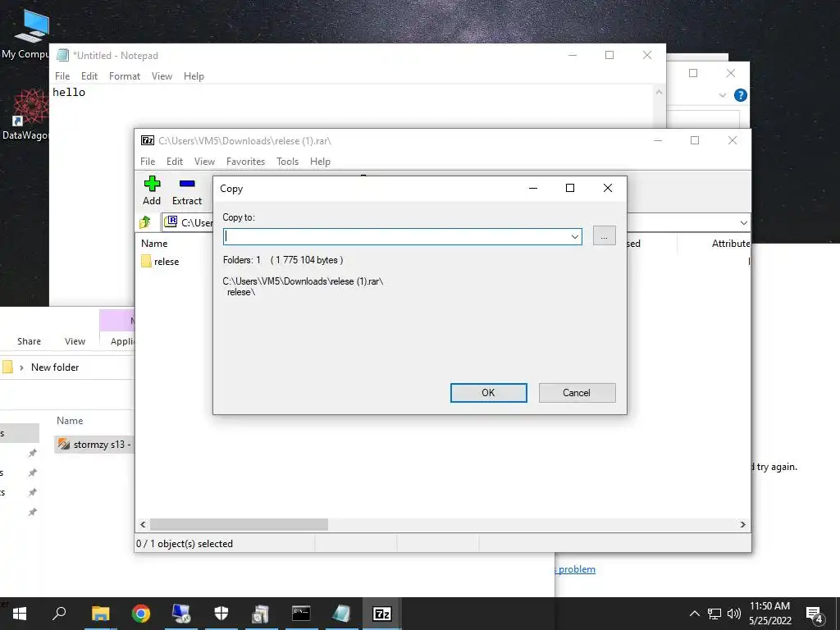Expand ribbon chevron in background window
Screen dimensions: 840x630
tap(723, 95)
